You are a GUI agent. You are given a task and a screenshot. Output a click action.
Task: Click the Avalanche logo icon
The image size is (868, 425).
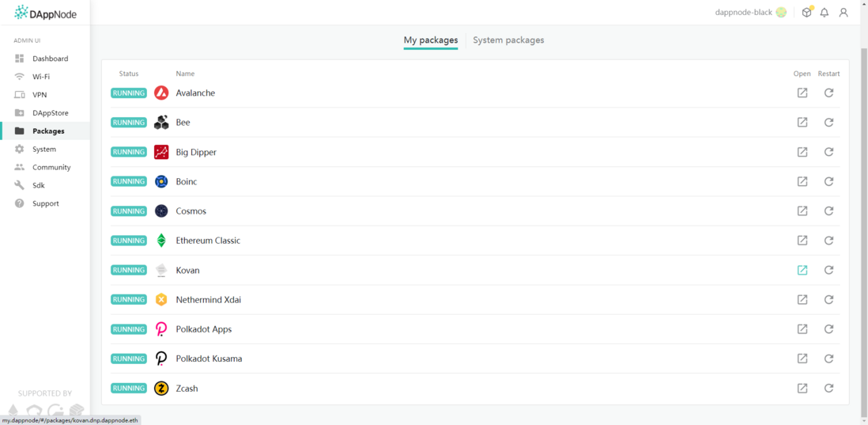(x=161, y=93)
